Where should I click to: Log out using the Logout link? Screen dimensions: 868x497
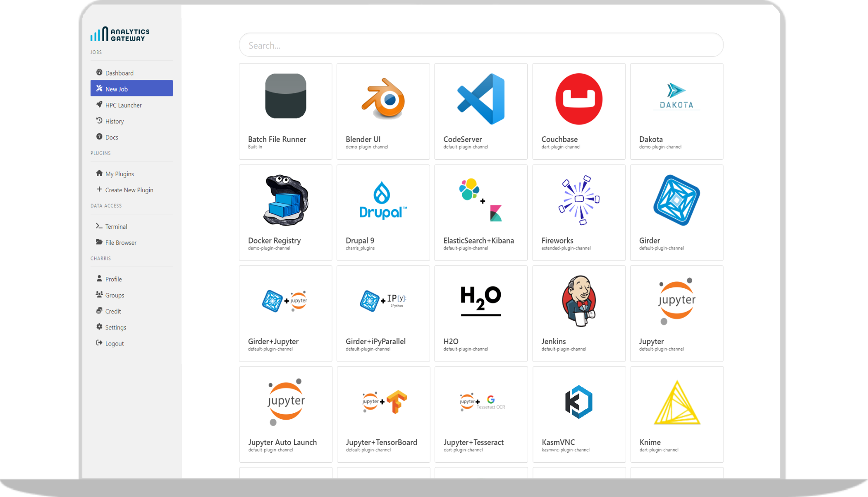click(x=132, y=343)
